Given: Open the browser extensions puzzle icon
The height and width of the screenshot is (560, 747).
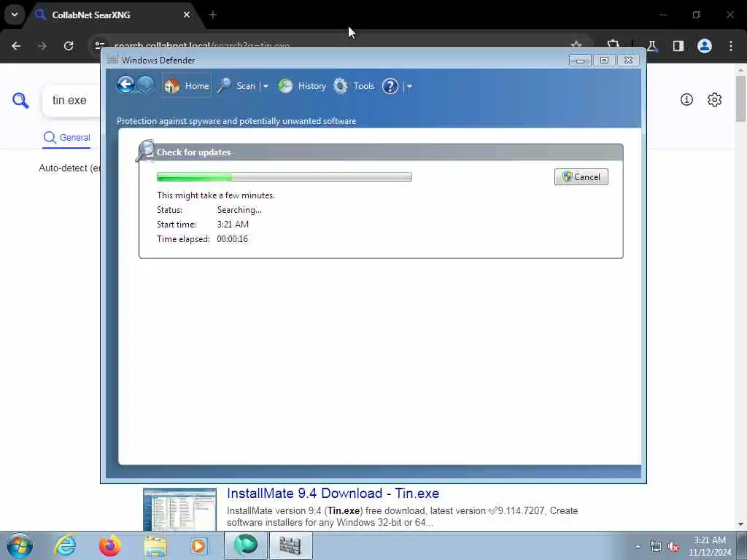Looking at the screenshot, I should [613, 46].
